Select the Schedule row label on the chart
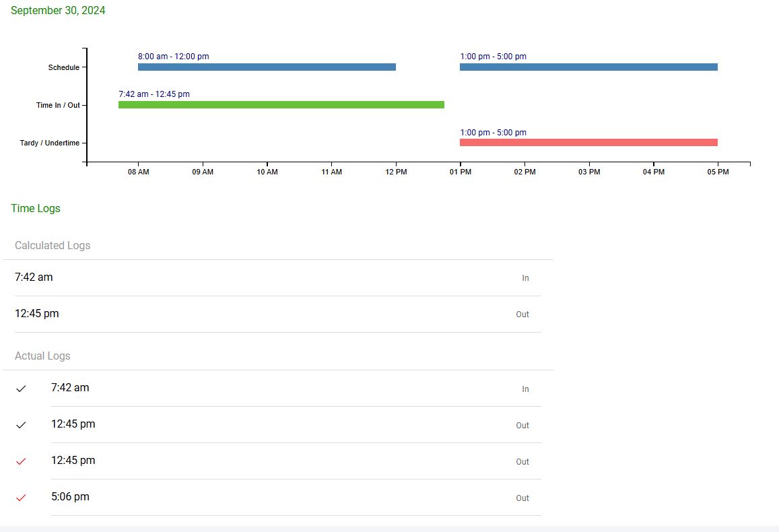The width and height of the screenshot is (779, 532). click(x=64, y=68)
